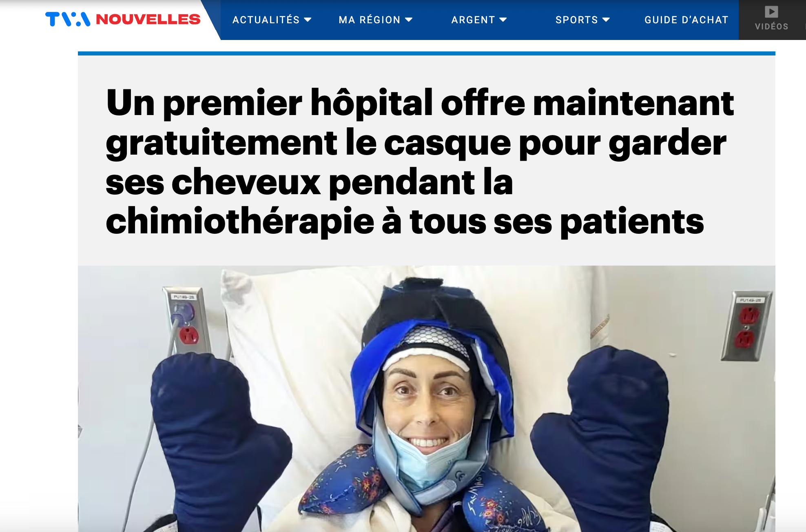The height and width of the screenshot is (532, 806).
Task: Click the Vidéos play icon
Action: tap(771, 11)
